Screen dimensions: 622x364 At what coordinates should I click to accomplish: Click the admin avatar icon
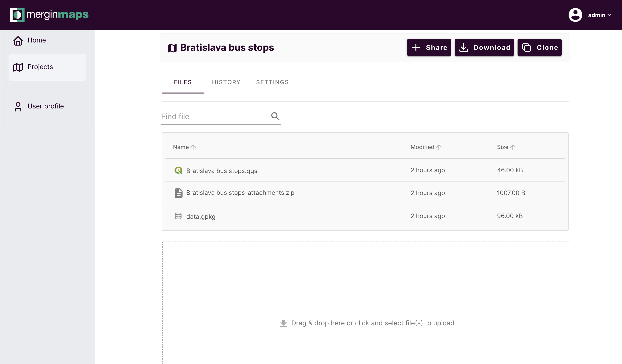point(575,15)
